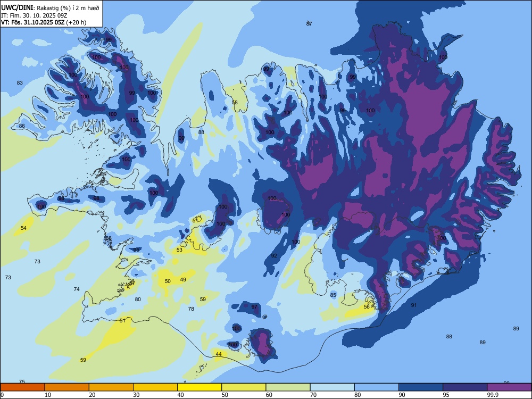Click the map humidity value '56'
This screenshot has width=532, height=399.
click(367, 307)
